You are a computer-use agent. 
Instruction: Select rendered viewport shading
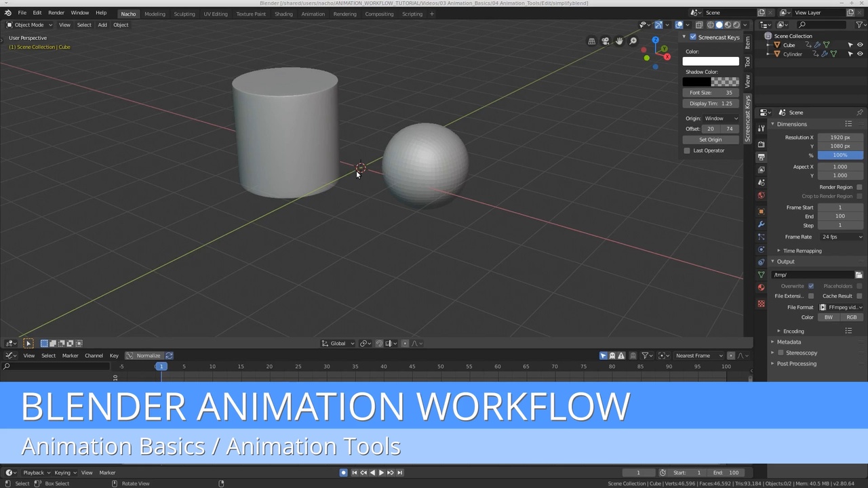point(736,25)
